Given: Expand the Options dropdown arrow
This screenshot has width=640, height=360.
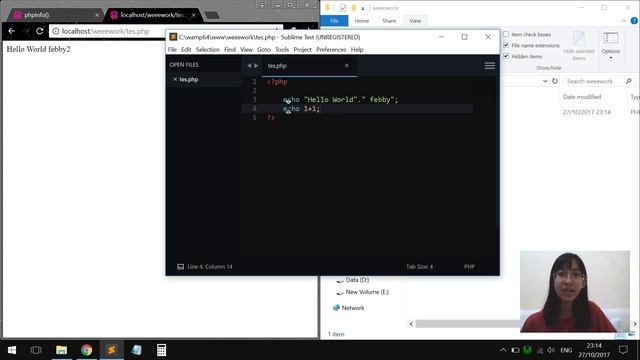Looking at the screenshot, I should pos(611,58).
